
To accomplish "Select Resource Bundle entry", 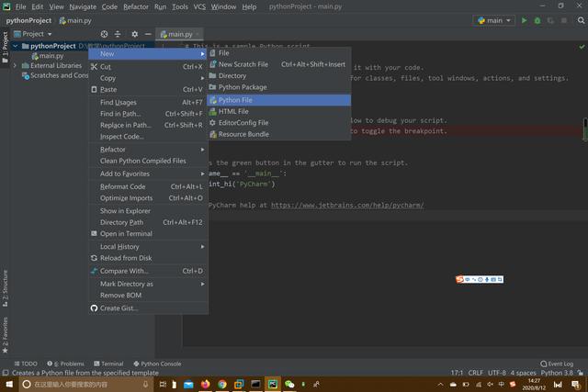I will point(278,134).
